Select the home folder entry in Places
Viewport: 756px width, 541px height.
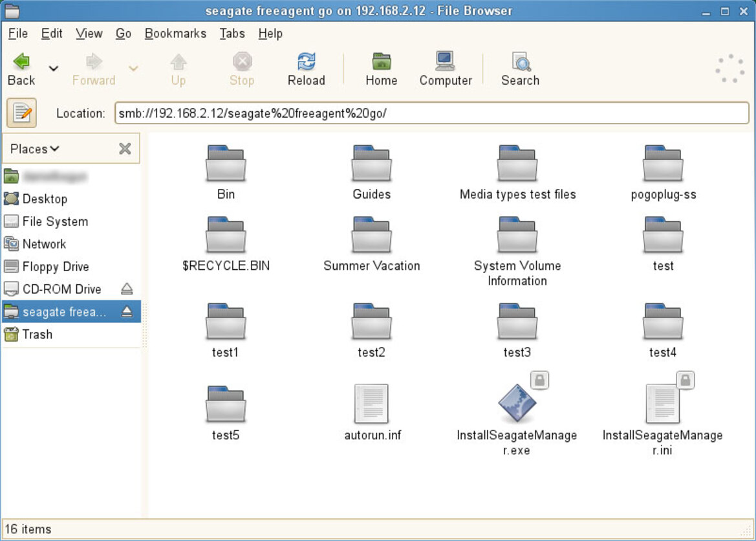71,176
